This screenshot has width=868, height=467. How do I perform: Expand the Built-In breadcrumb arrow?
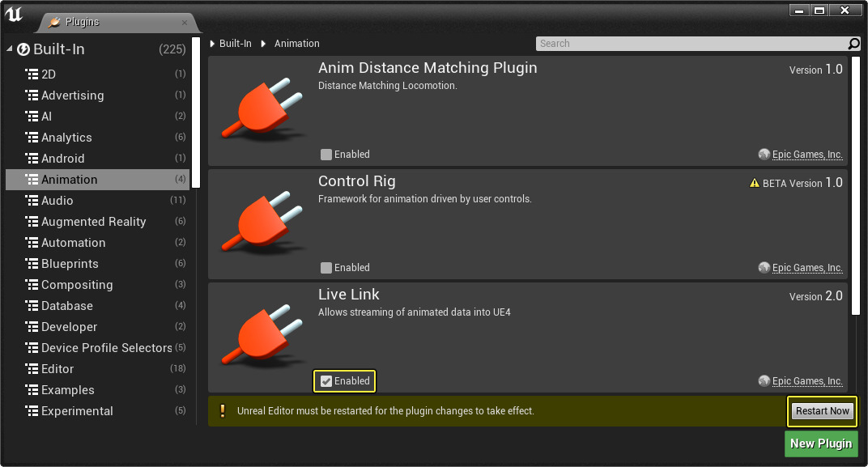[213, 44]
